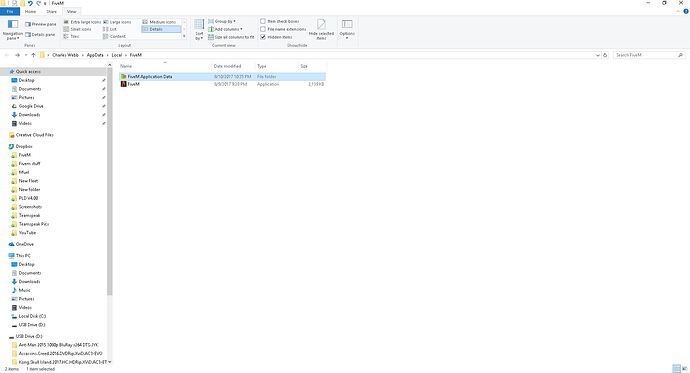Open the recent locations dropdown arrow
690x373 pixels.
click(x=26, y=55)
